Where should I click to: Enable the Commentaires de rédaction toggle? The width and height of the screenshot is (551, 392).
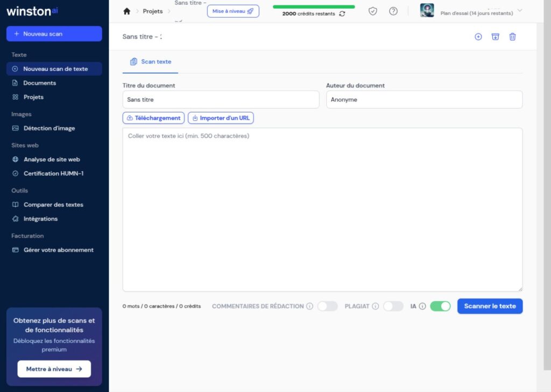click(327, 306)
